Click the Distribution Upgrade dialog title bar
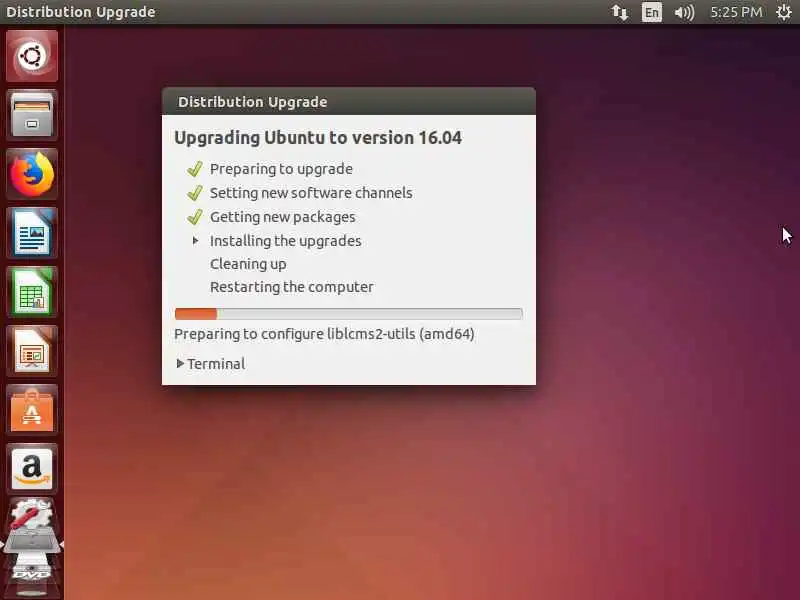This screenshot has width=800, height=600. (x=348, y=102)
